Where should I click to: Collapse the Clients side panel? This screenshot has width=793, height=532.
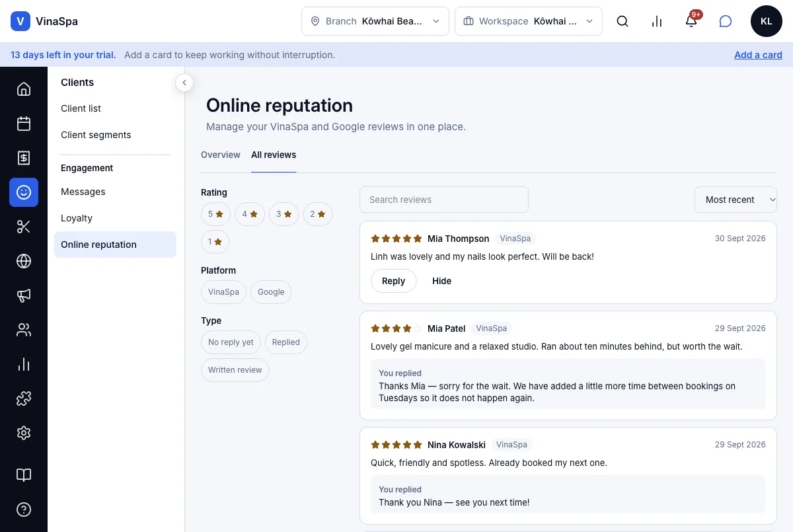[184, 83]
